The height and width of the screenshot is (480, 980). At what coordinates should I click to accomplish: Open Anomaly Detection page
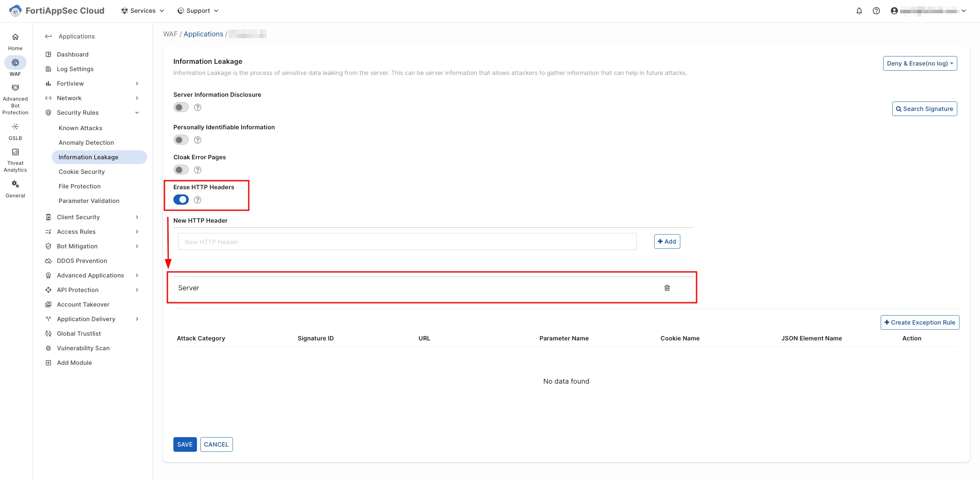[x=86, y=143]
